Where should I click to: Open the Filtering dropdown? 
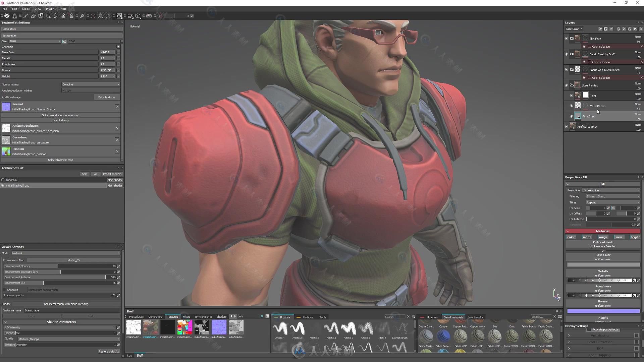[x=613, y=196]
